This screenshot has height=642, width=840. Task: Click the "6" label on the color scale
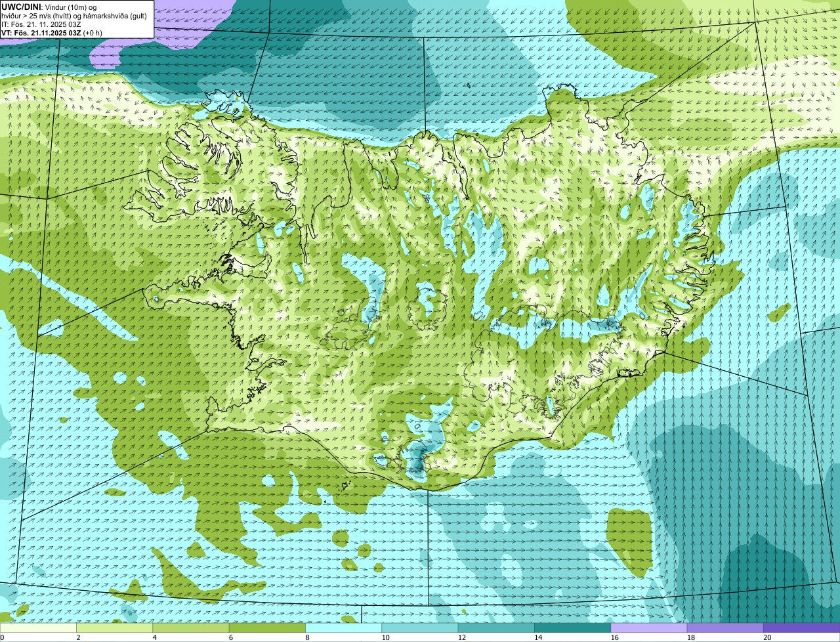[x=230, y=637]
